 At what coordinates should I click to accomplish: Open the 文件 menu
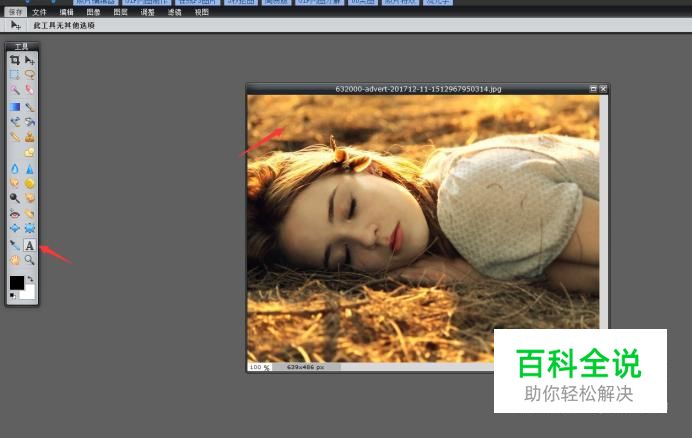(x=39, y=12)
